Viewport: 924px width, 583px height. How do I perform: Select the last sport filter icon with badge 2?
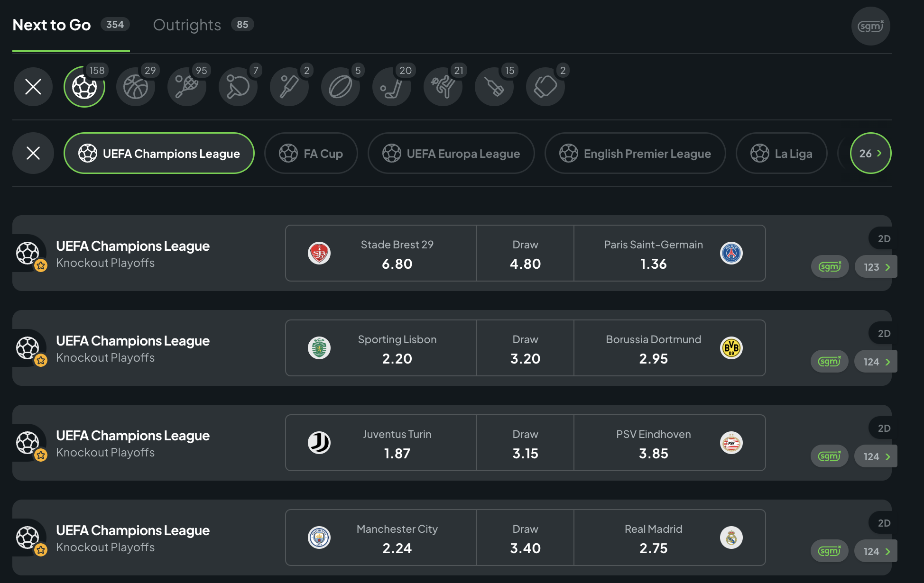545,87
